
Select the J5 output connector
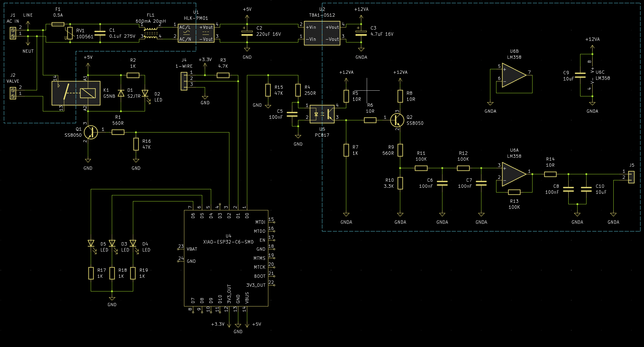tap(631, 177)
